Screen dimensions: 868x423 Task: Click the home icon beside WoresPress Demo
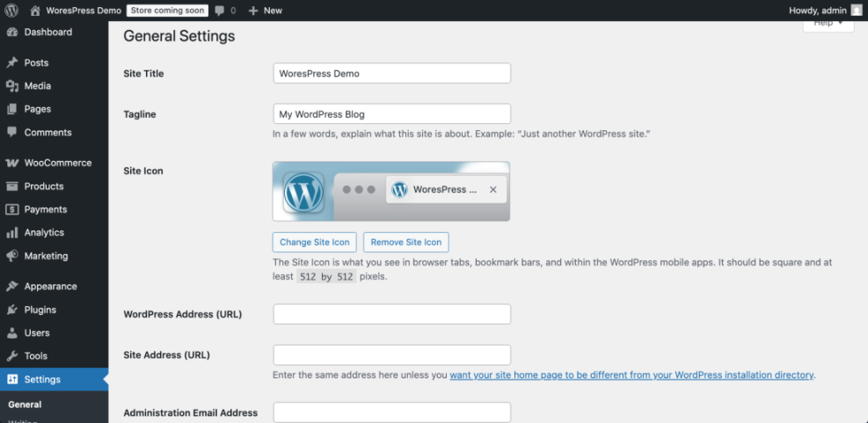click(35, 11)
